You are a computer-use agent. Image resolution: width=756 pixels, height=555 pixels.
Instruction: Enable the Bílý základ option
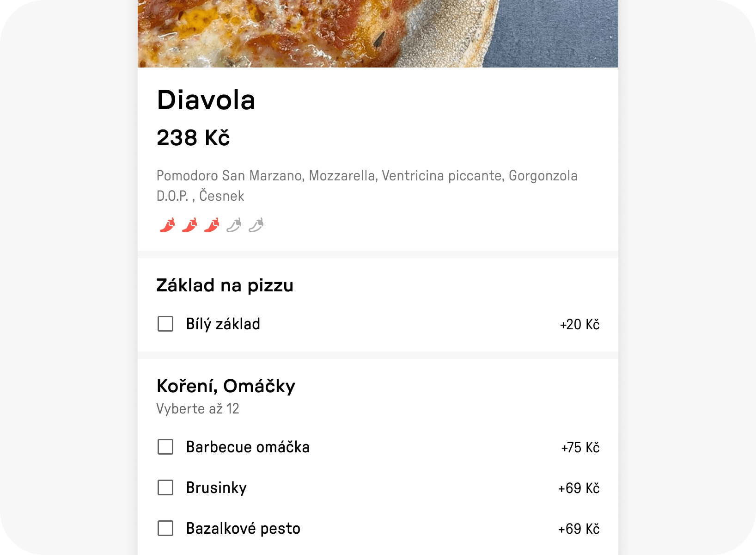(165, 324)
